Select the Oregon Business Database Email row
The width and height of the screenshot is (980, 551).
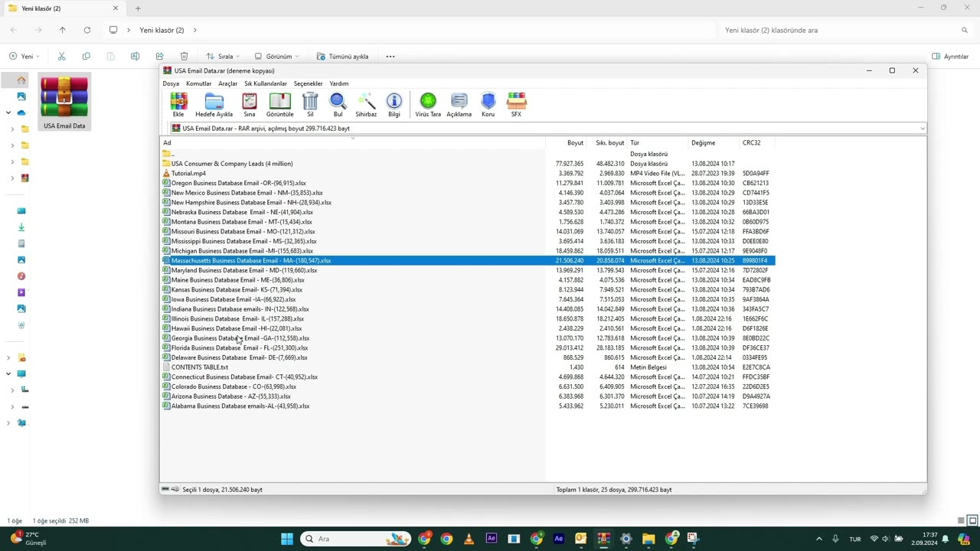point(468,183)
